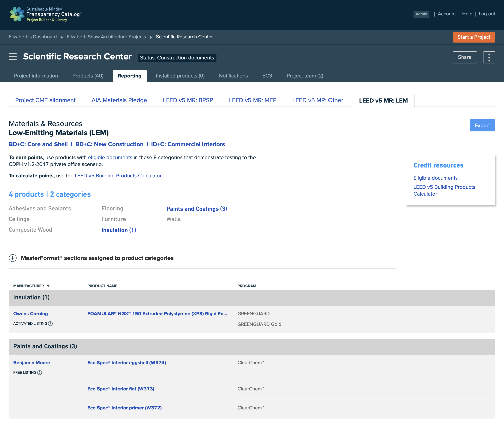
Task: Click the Paints and Coatings (3) group header
Action: 252,347
